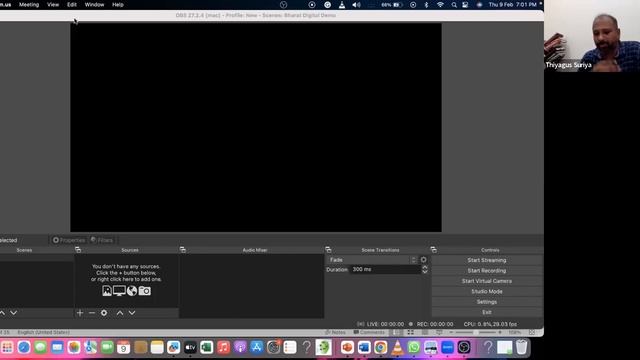Click Thiyagus Suriya video thumbnail
Image resolution: width=640 pixels, height=360 pixels.
click(x=592, y=36)
